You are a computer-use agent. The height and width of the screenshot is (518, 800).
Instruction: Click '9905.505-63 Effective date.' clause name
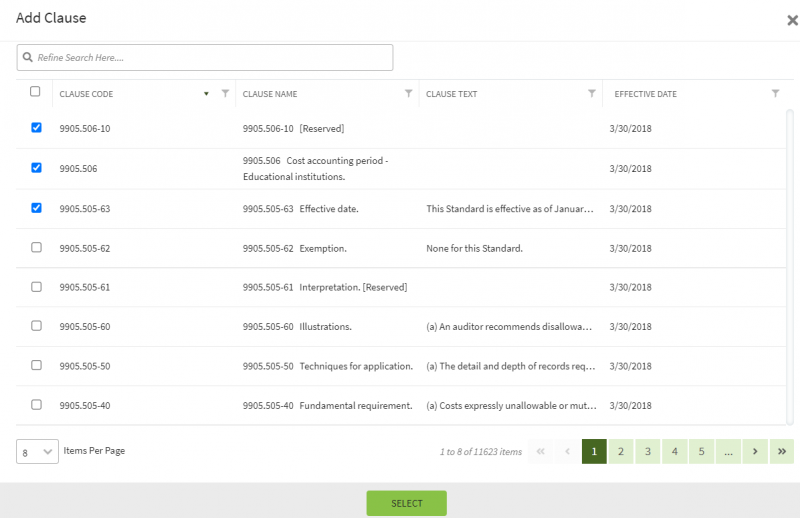tap(301, 209)
